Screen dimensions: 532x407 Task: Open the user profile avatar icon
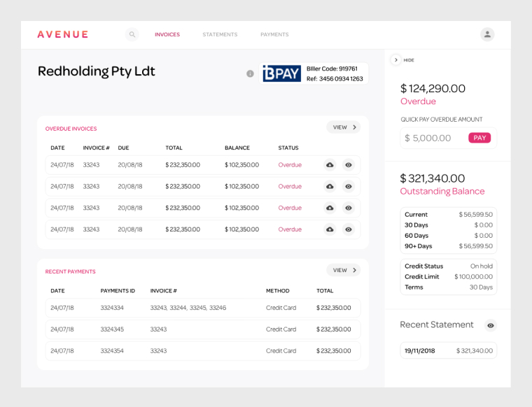click(x=487, y=34)
